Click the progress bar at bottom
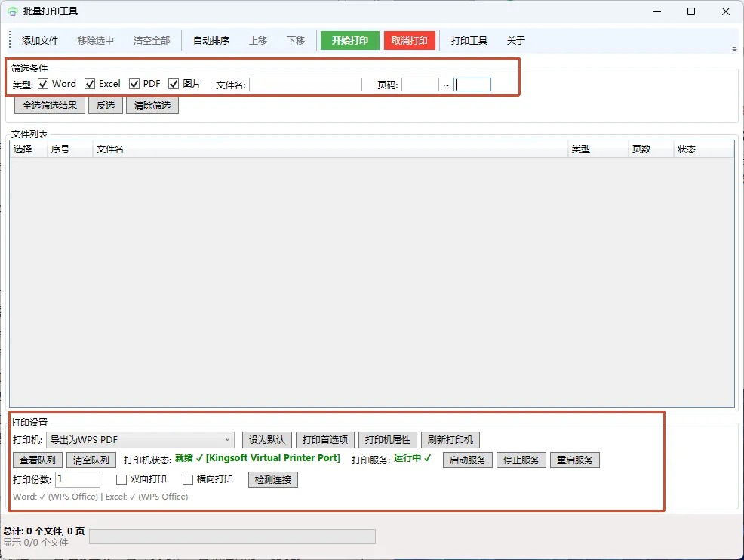Viewport: 744px width, 560px height. [x=232, y=537]
